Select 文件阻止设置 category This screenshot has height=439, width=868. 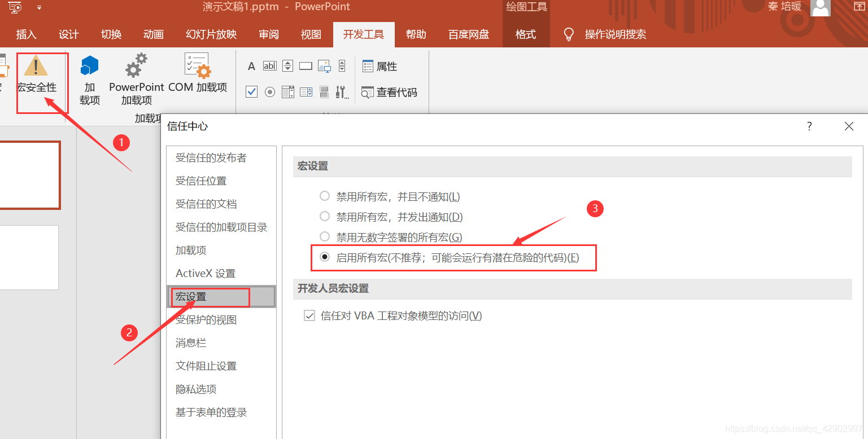(x=221, y=366)
